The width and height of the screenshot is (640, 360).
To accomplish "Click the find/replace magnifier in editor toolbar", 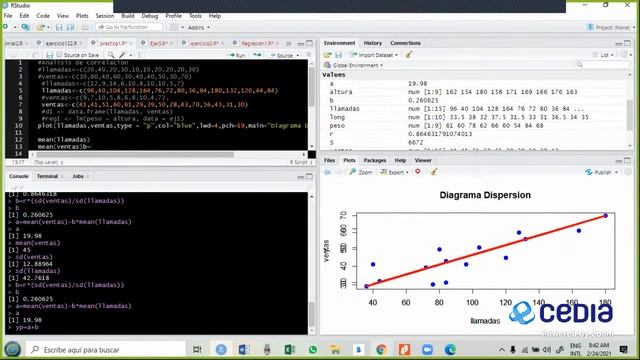I will tap(111, 55).
